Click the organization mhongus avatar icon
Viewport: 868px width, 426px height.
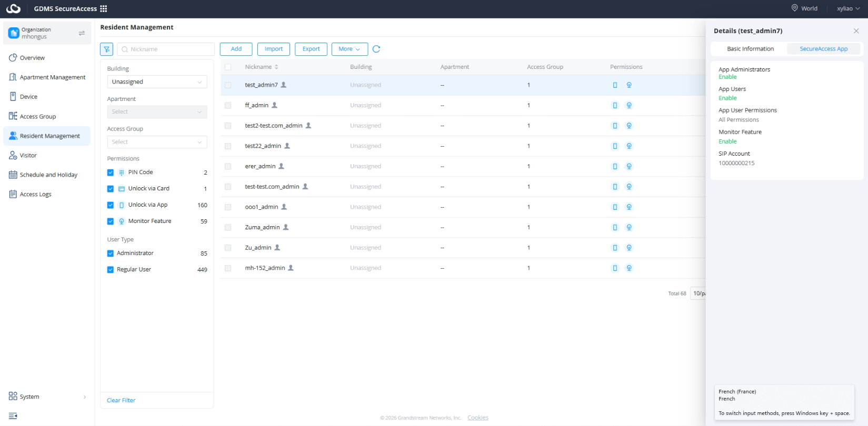(14, 33)
